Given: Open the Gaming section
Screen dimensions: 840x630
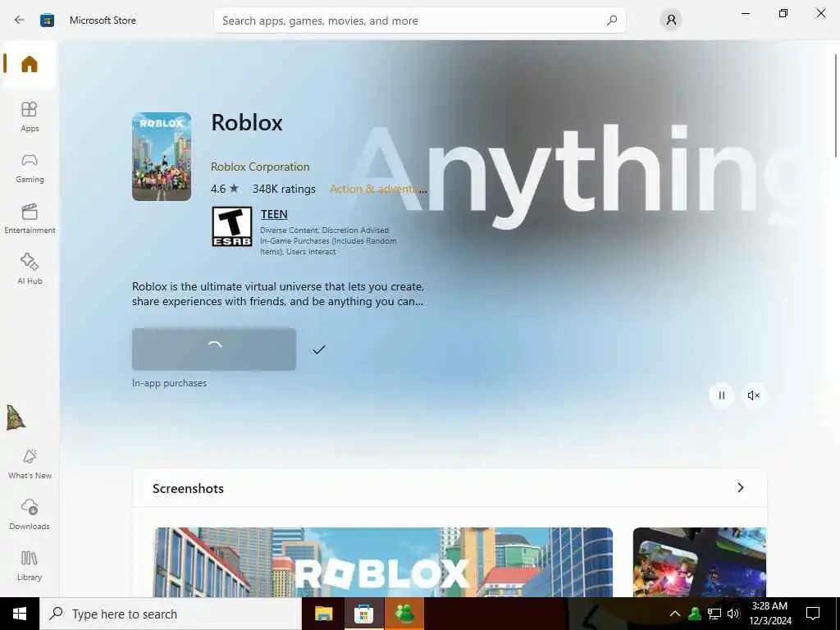Looking at the screenshot, I should (x=30, y=167).
